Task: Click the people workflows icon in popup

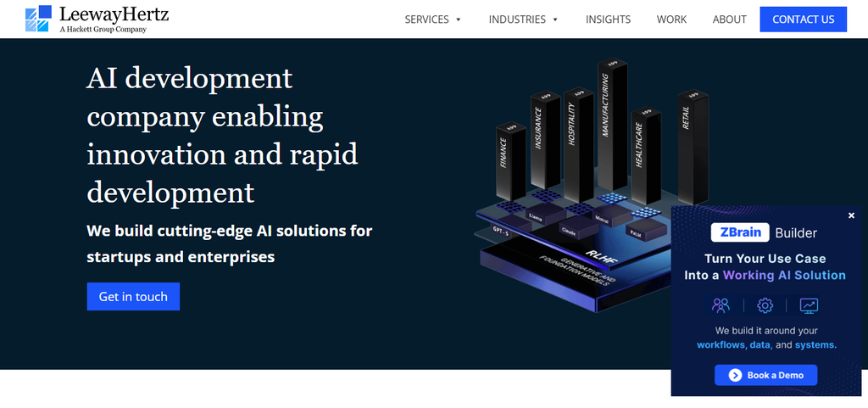Action: tap(721, 305)
